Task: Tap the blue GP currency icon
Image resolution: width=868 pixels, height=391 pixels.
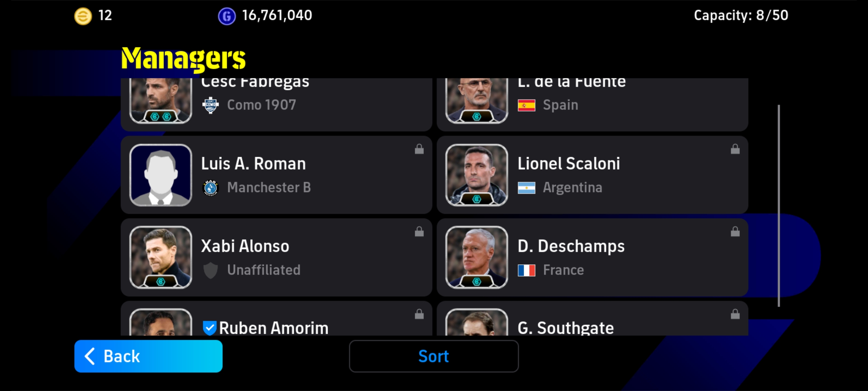Action: (x=227, y=16)
